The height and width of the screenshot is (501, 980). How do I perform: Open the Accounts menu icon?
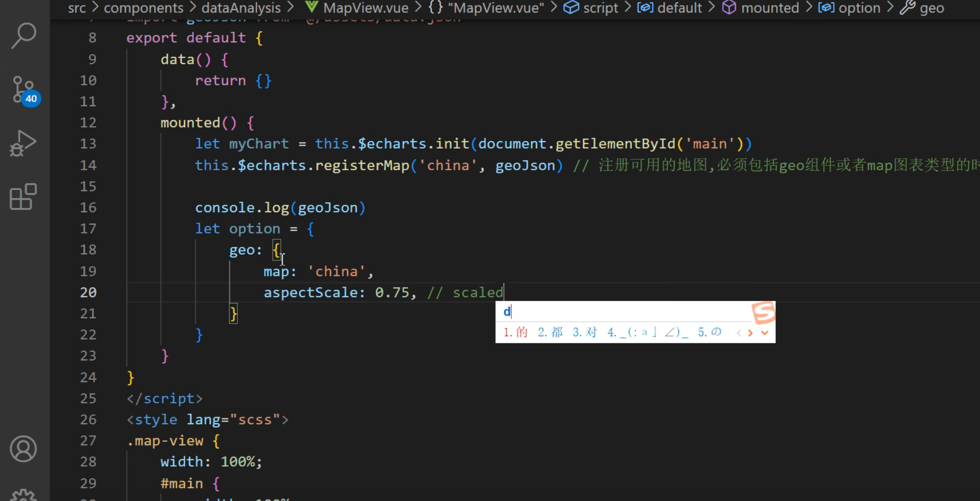(23, 449)
